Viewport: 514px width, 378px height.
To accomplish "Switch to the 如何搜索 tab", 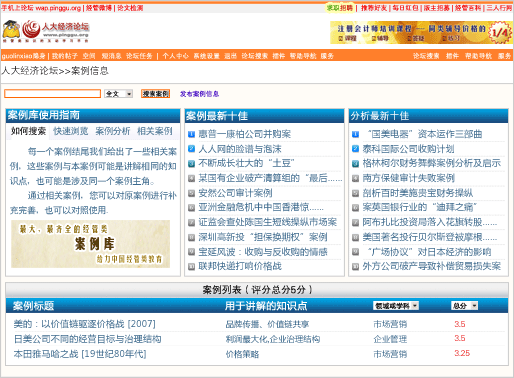I will [x=28, y=131].
